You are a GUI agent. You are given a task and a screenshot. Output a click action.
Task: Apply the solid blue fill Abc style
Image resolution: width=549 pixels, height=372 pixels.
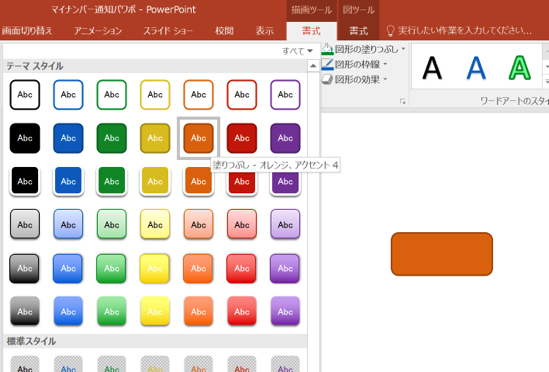tap(68, 138)
